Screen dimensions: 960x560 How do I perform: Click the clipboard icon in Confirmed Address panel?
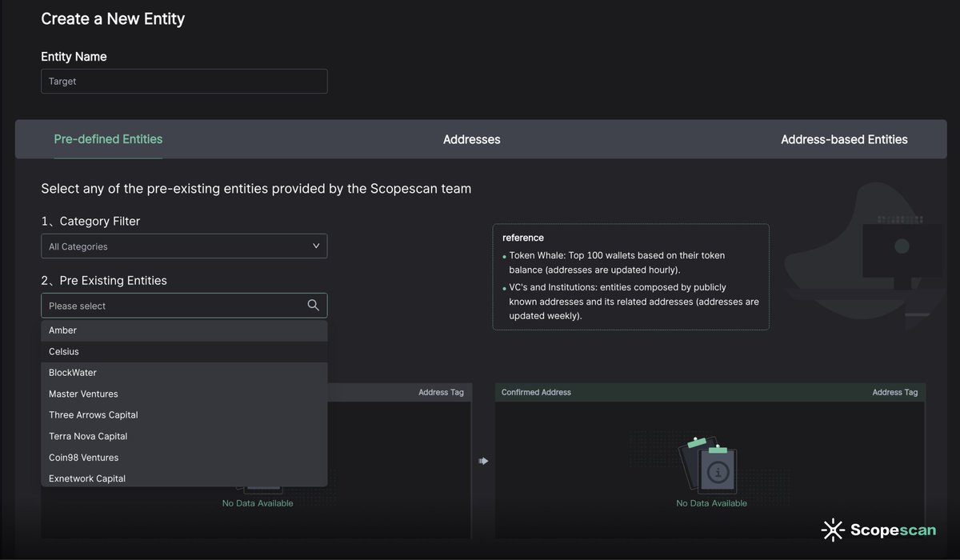709,465
